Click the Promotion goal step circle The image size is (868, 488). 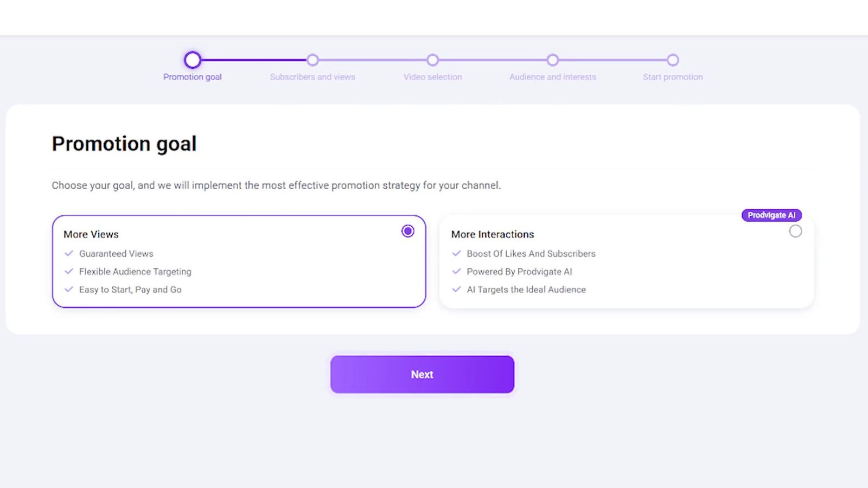[x=193, y=60]
